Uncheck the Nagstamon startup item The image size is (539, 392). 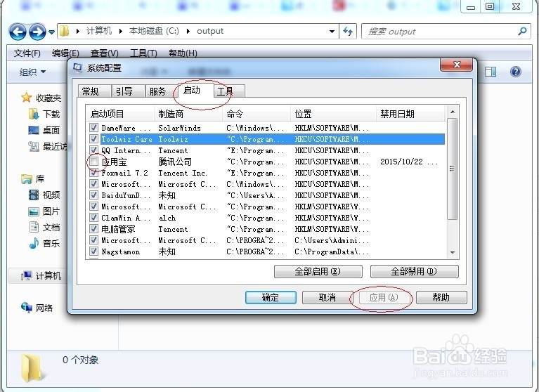(x=93, y=251)
